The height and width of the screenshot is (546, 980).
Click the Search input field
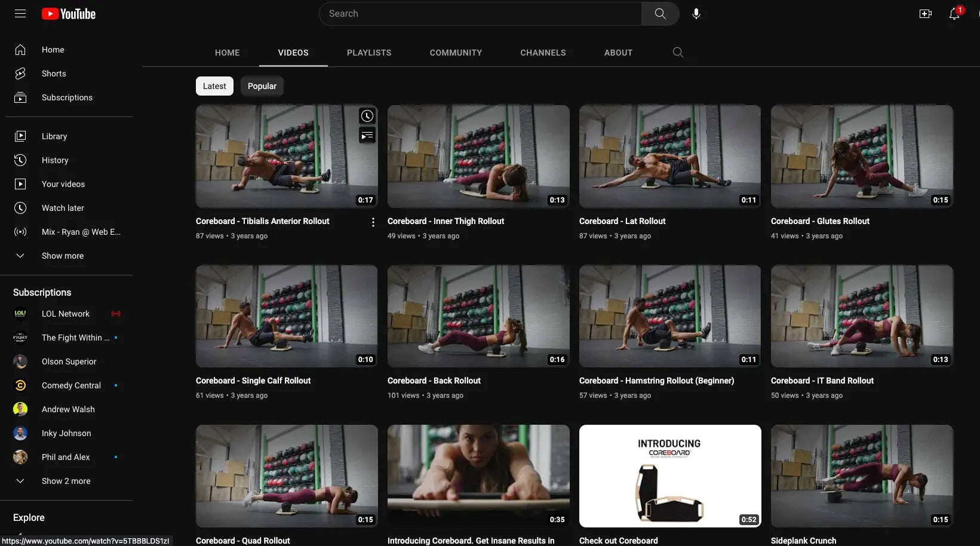[481, 14]
